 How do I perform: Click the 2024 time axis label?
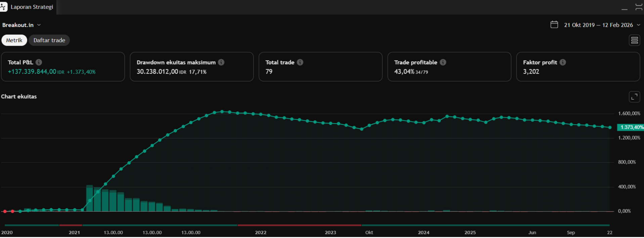point(424,233)
